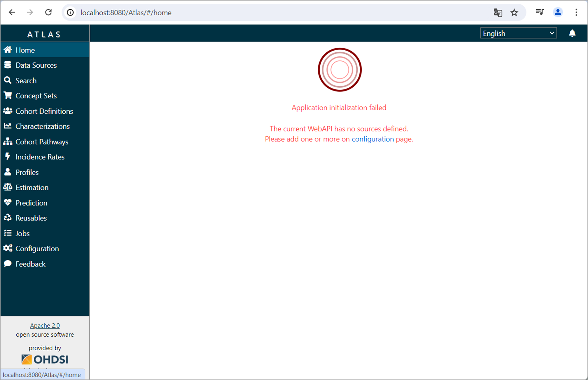
Task: Click 'Application initialization failed' text
Action: tap(339, 107)
